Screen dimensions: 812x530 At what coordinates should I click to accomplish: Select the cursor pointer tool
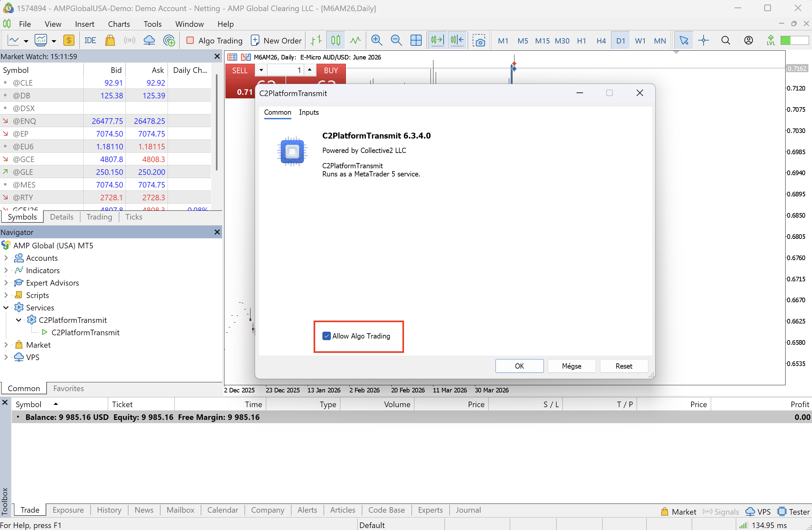pos(684,41)
